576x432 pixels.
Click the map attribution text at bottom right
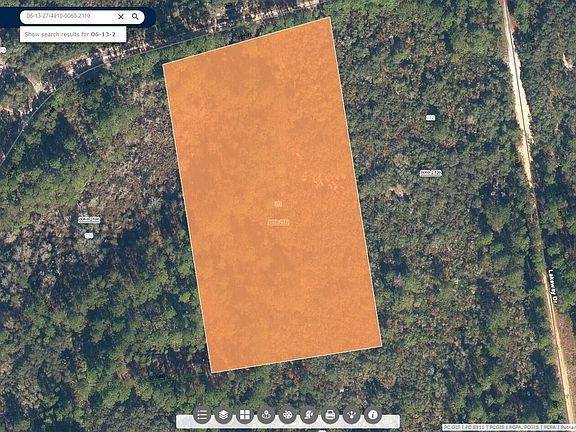[x=509, y=428]
